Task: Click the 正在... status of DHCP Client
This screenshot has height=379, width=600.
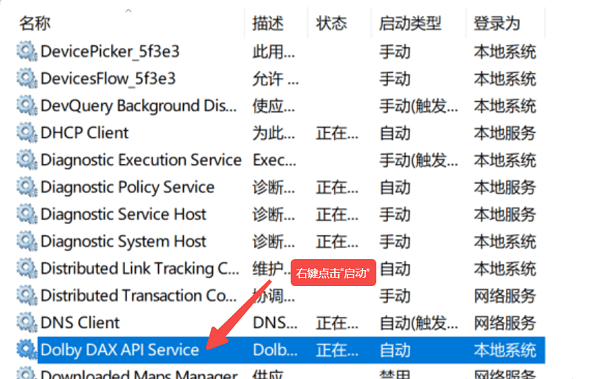Action: click(337, 133)
